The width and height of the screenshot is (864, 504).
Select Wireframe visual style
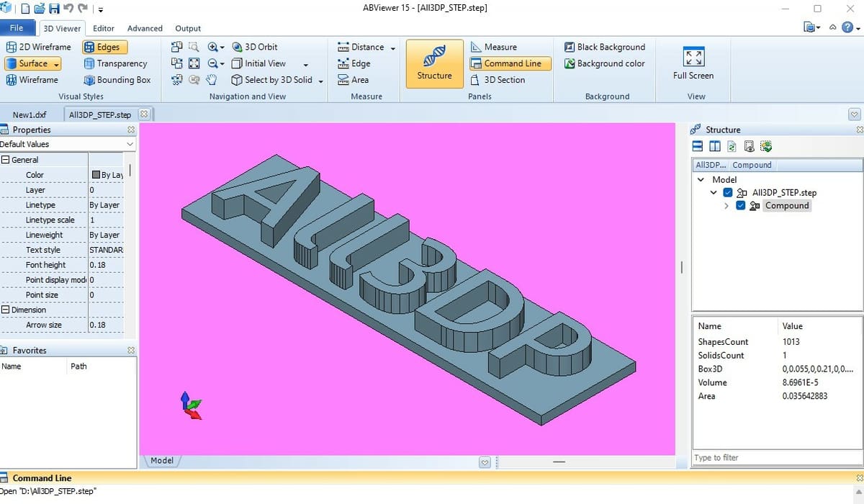(x=32, y=80)
